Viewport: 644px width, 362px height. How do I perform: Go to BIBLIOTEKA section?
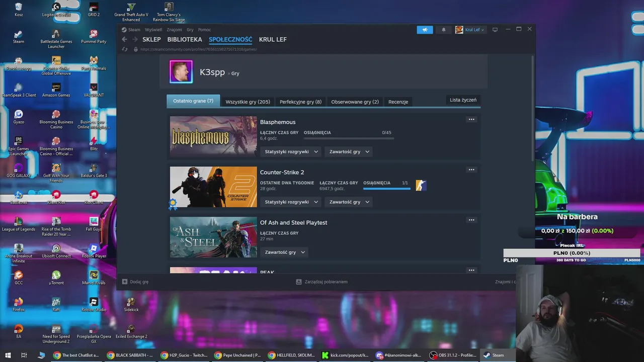(185, 39)
